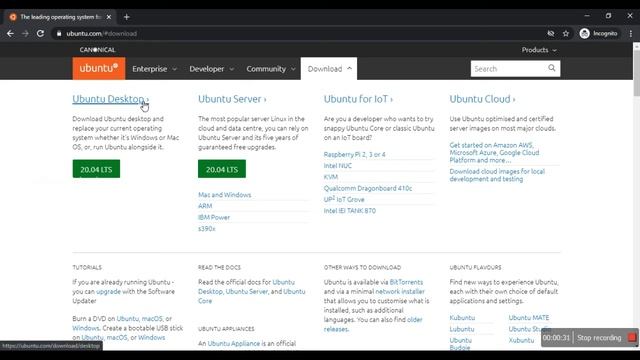Click the search magnifier icon
640x360 pixels.
(552, 68)
